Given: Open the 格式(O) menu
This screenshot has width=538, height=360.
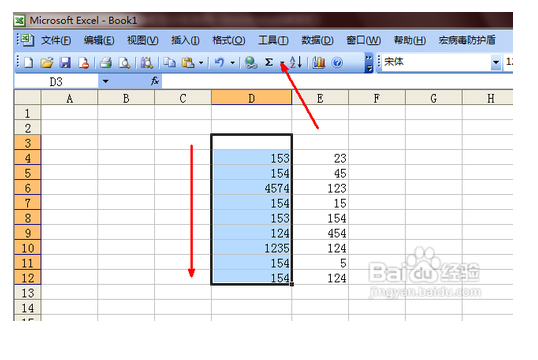Looking at the screenshot, I should (x=229, y=40).
